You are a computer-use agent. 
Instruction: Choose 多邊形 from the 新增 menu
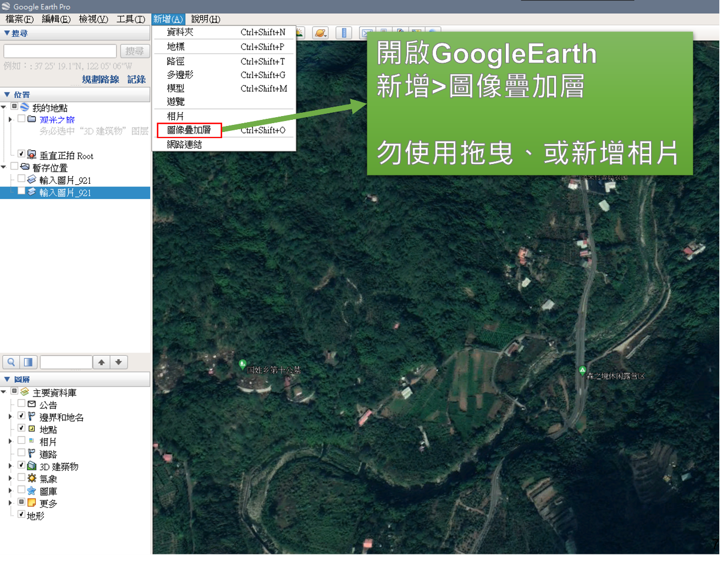click(x=224, y=75)
